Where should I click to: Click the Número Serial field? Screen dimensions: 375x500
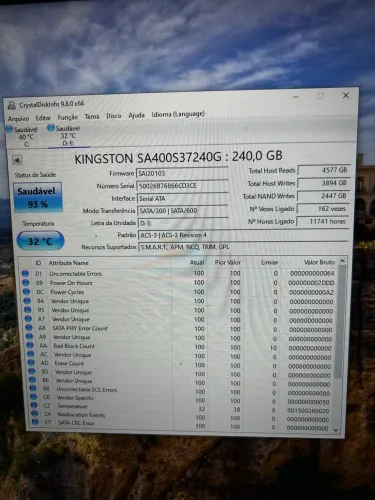(182, 186)
